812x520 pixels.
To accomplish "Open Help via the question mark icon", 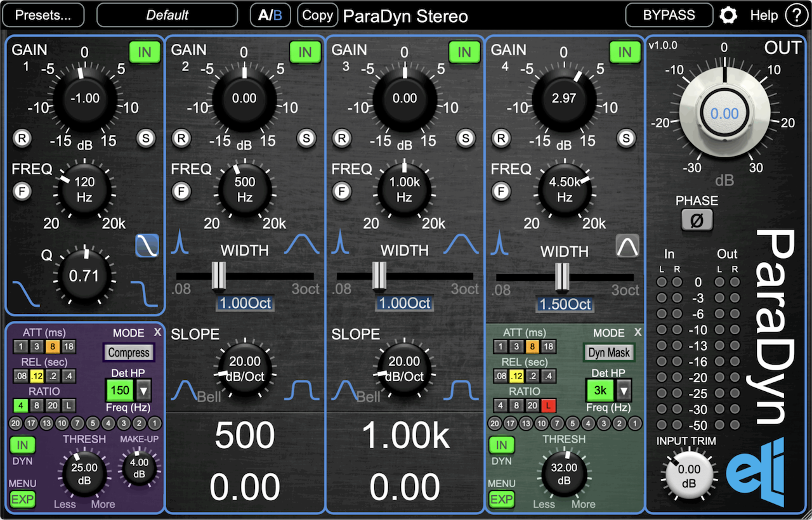I will (796, 15).
